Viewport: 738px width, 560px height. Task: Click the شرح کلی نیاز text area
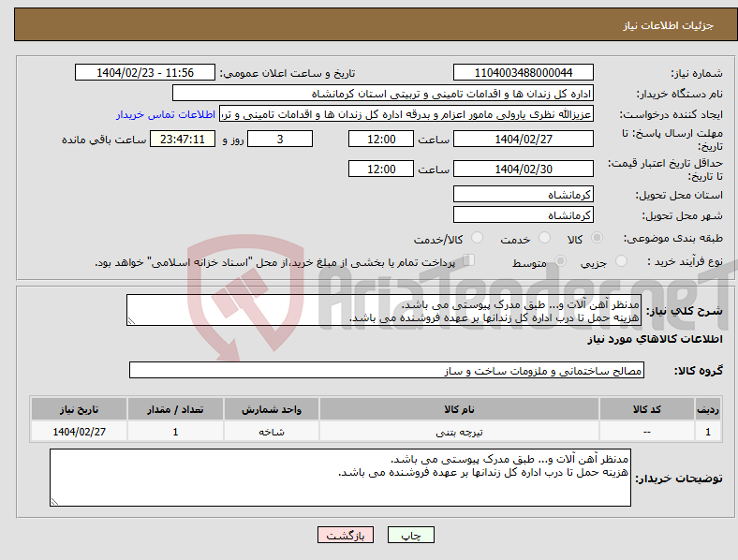click(x=384, y=310)
